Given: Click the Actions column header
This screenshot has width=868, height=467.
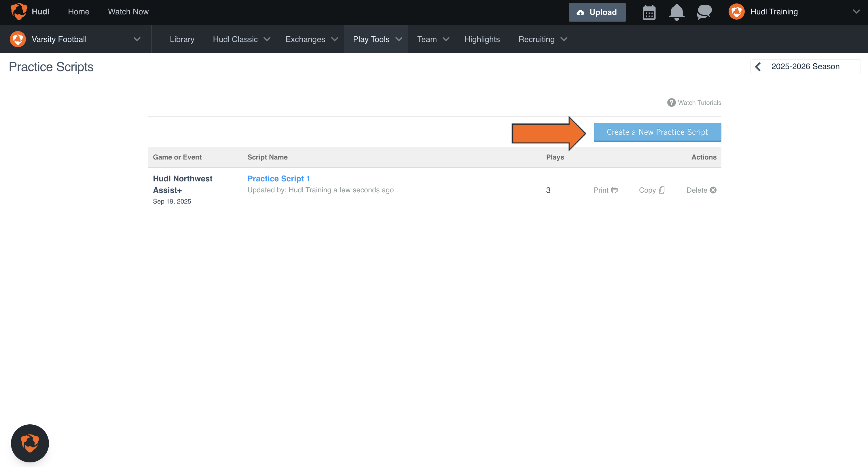Looking at the screenshot, I should [x=704, y=157].
